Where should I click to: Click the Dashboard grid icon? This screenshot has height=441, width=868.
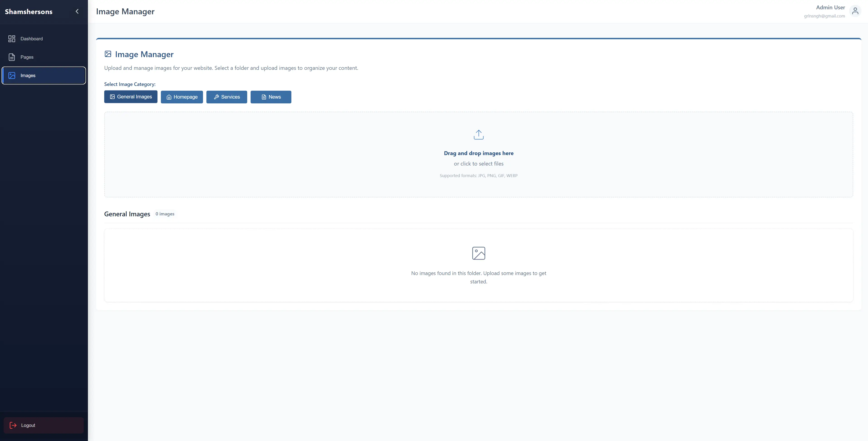coord(12,39)
